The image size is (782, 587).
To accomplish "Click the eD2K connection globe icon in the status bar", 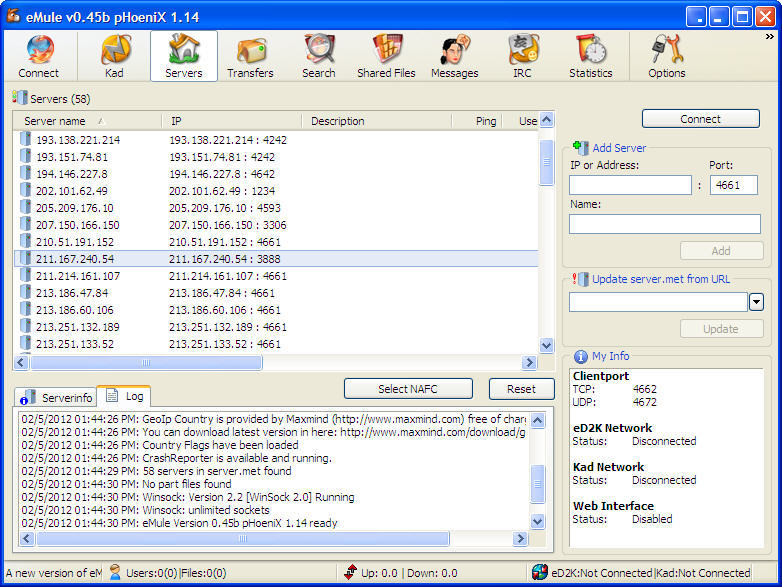I will pyautogui.click(x=540, y=573).
